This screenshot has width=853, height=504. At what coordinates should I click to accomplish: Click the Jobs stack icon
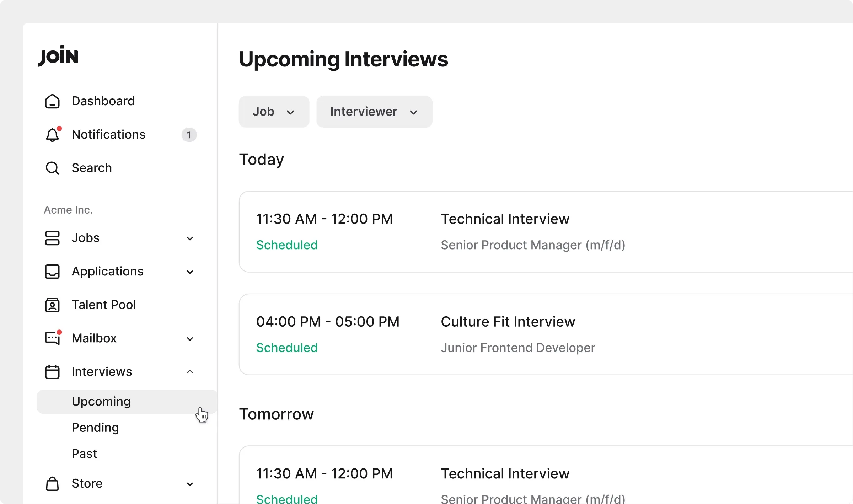click(52, 238)
